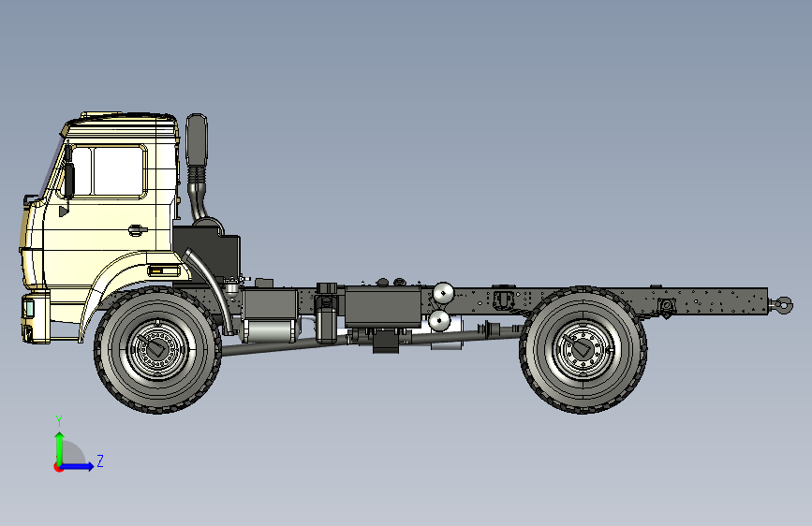Select the front wheel hub
812x526 pixels.
pyautogui.click(x=157, y=350)
